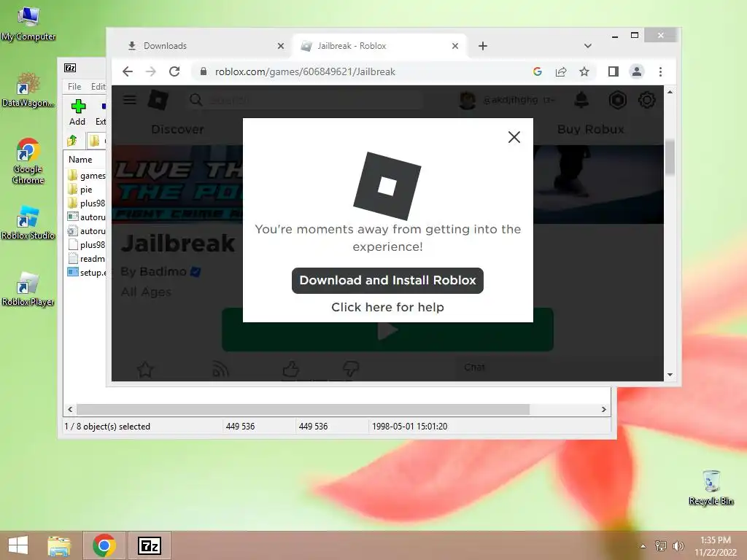The height and width of the screenshot is (560, 747).
Task: Open Edit menu in 7-Zip
Action: point(98,87)
